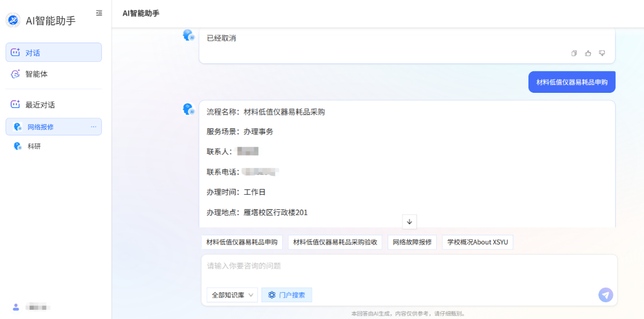The image size is (644, 319).
Task: Like the 已经取消 response with thumbs up
Action: point(588,53)
